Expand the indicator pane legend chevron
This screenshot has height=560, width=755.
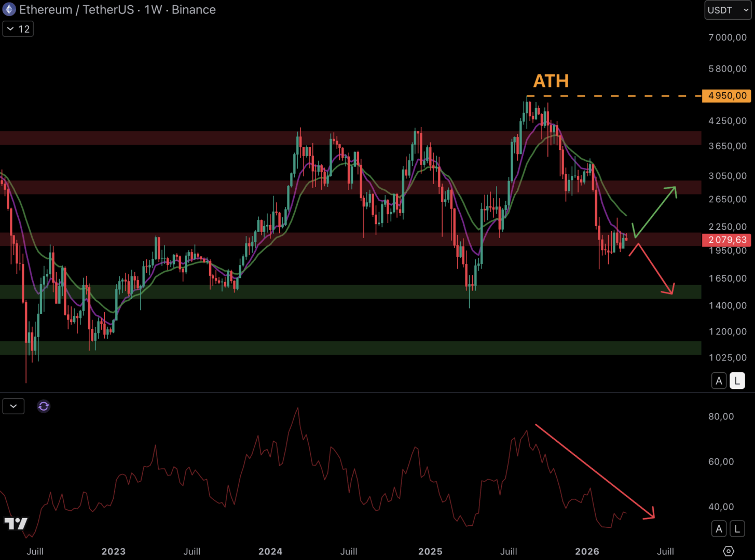coord(13,407)
